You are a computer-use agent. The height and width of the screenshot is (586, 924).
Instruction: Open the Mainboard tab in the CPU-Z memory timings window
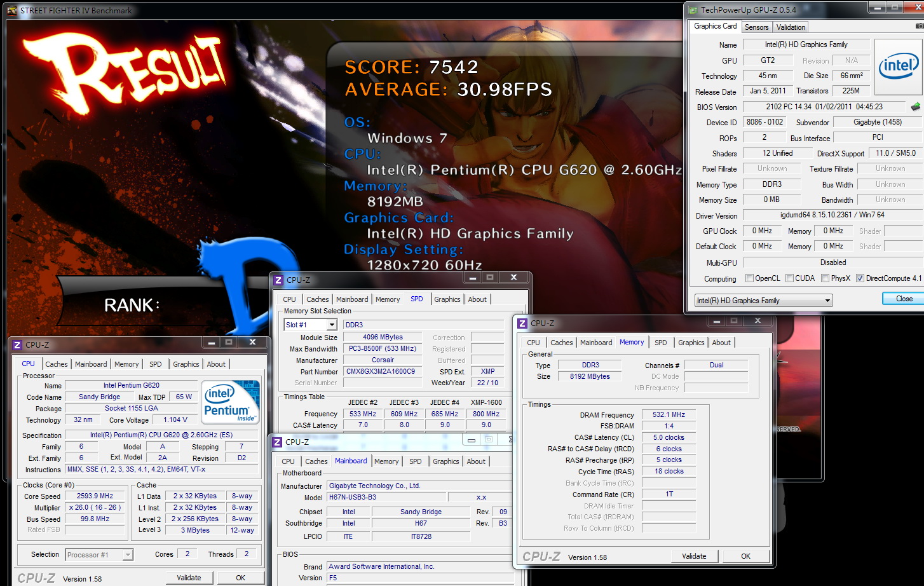point(596,343)
